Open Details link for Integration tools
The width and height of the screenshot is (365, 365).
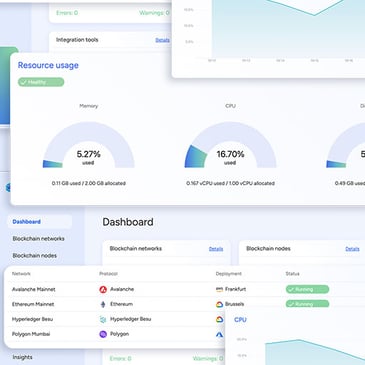click(162, 40)
